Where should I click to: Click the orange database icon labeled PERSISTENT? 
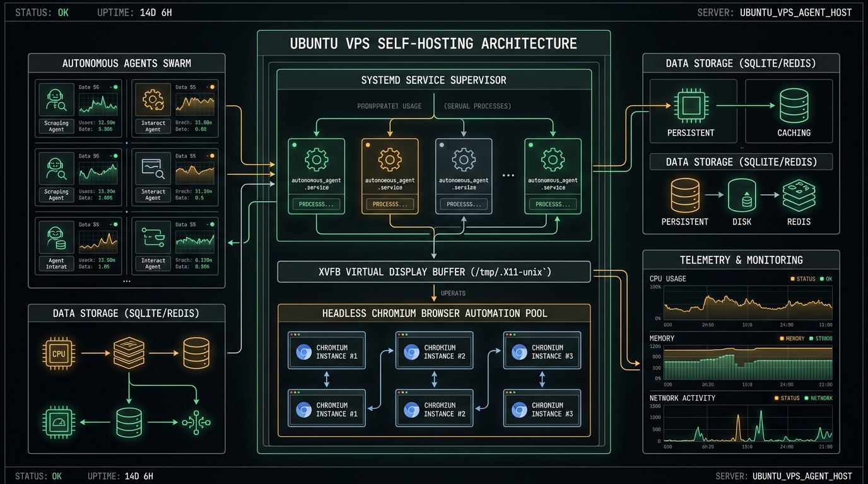click(x=685, y=195)
